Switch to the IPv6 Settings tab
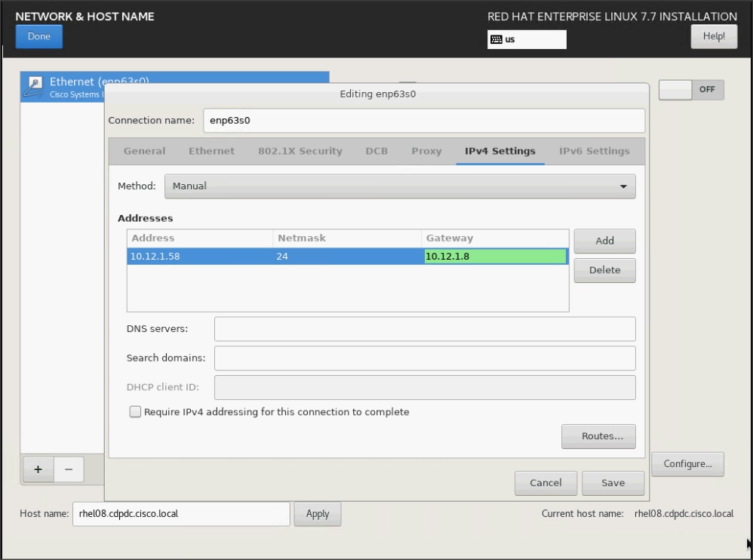This screenshot has width=753, height=560. 594,151
